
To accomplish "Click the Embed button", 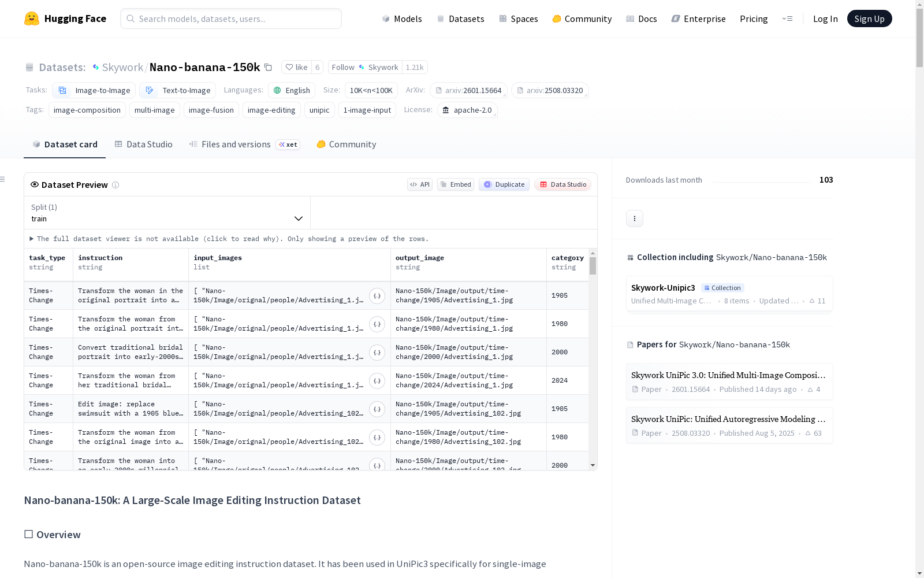I will (x=456, y=184).
